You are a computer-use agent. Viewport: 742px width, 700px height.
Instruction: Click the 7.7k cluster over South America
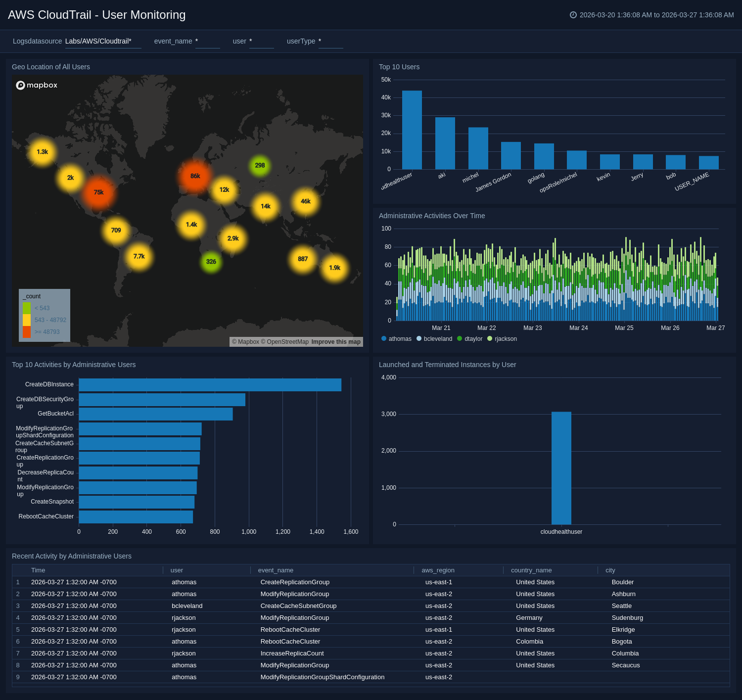[x=139, y=256]
